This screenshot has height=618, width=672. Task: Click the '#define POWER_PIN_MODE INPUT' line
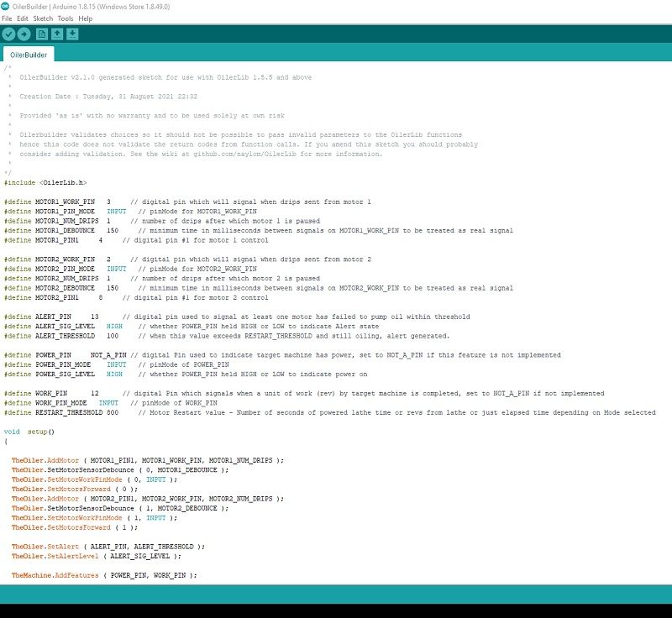[x=117, y=364]
